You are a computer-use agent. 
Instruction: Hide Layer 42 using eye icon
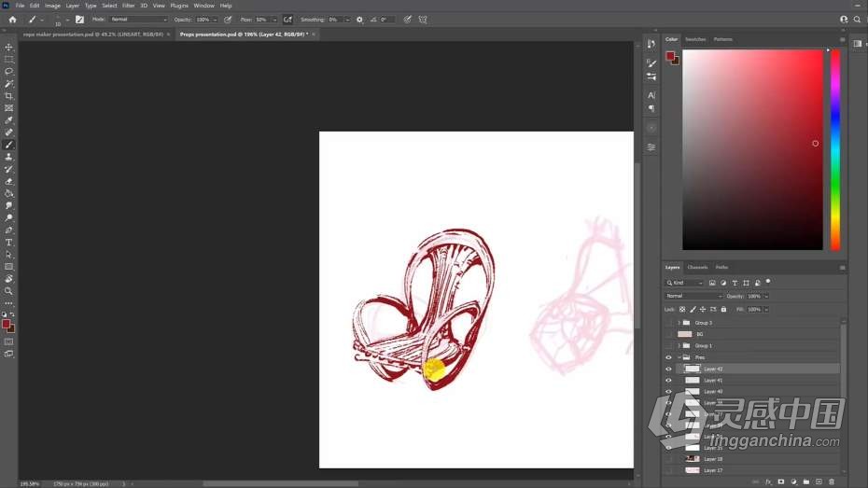pos(668,369)
